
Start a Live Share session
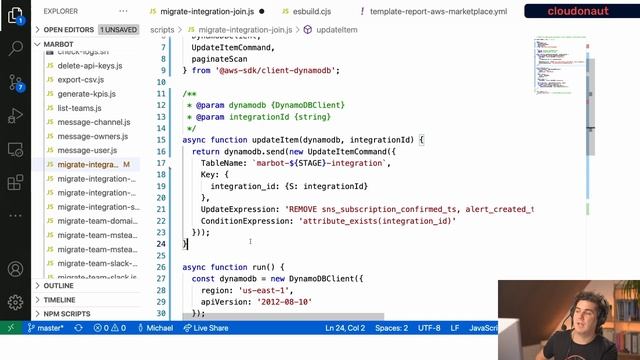[206, 328]
